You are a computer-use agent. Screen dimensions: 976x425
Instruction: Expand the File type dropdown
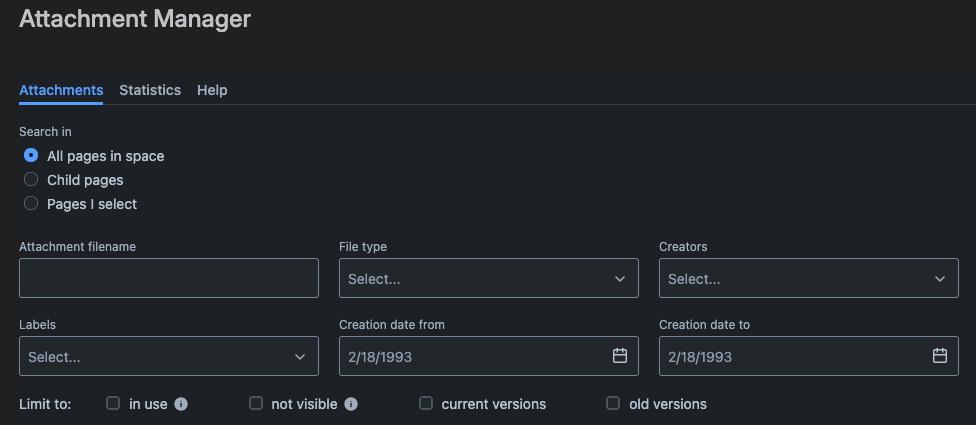tap(488, 279)
